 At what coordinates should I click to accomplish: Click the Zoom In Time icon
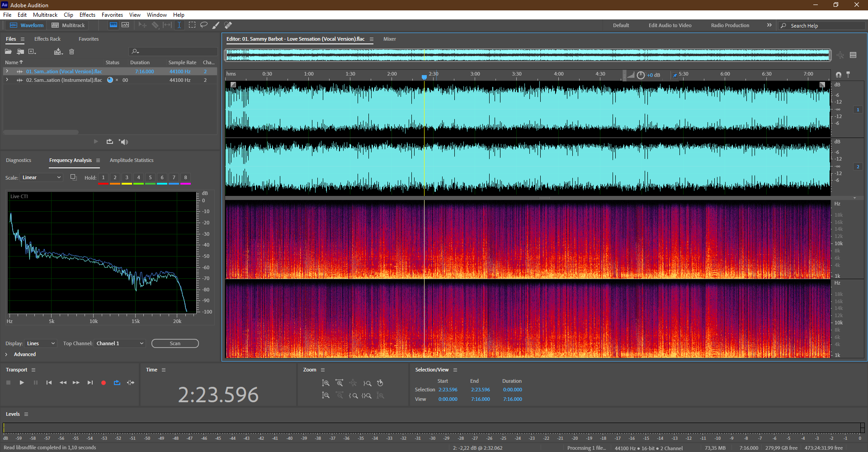coord(340,383)
